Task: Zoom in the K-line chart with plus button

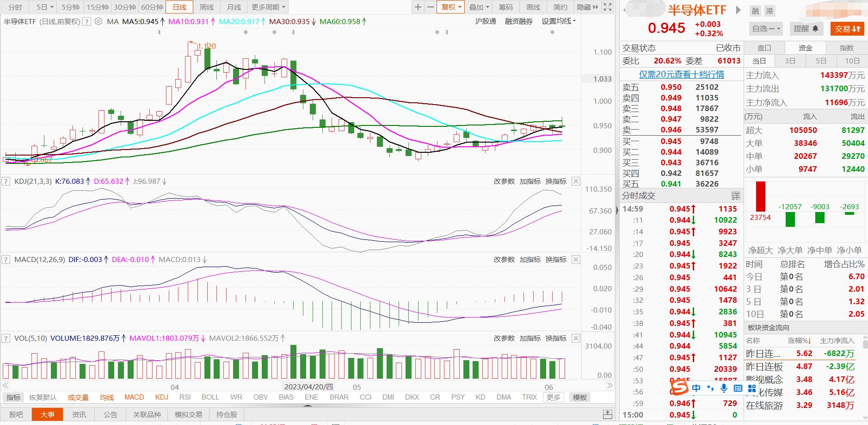Action: click(x=418, y=7)
